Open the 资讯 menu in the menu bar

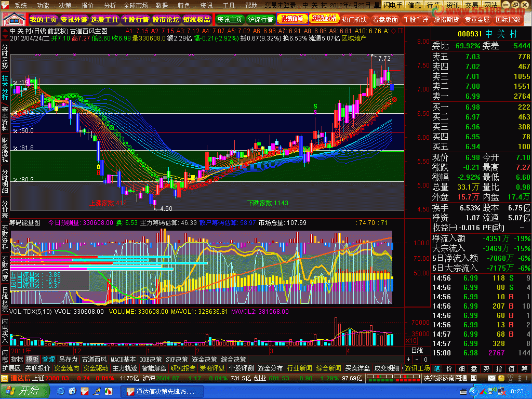coord(206,5)
